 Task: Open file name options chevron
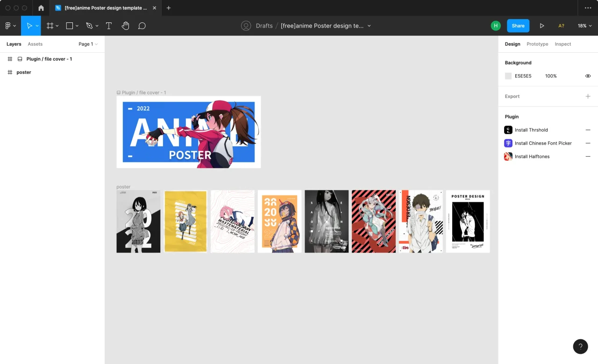pyautogui.click(x=369, y=26)
